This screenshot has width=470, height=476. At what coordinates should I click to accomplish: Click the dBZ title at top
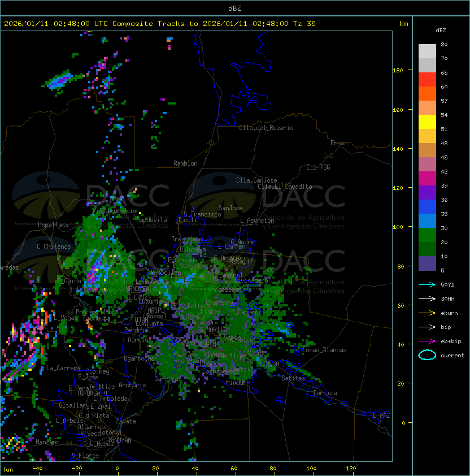click(x=235, y=8)
